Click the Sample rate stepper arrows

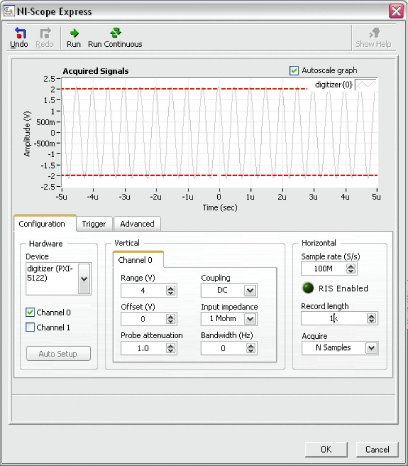[x=351, y=268]
